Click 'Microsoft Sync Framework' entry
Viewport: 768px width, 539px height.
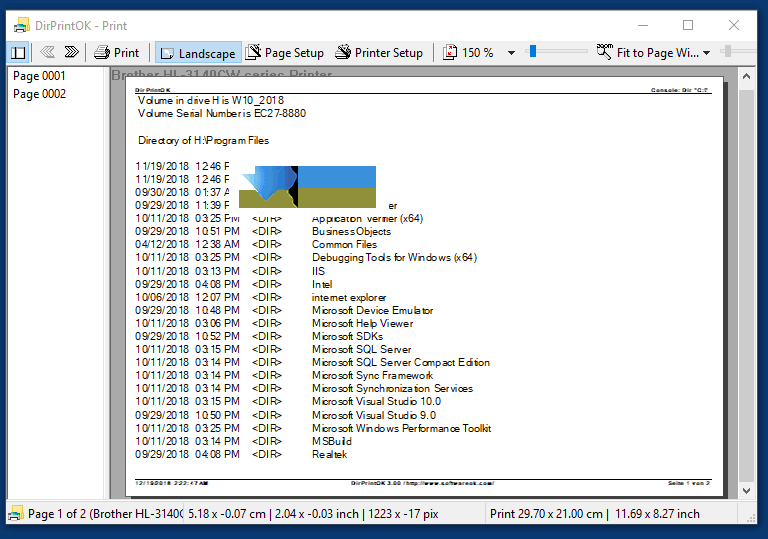(372, 376)
